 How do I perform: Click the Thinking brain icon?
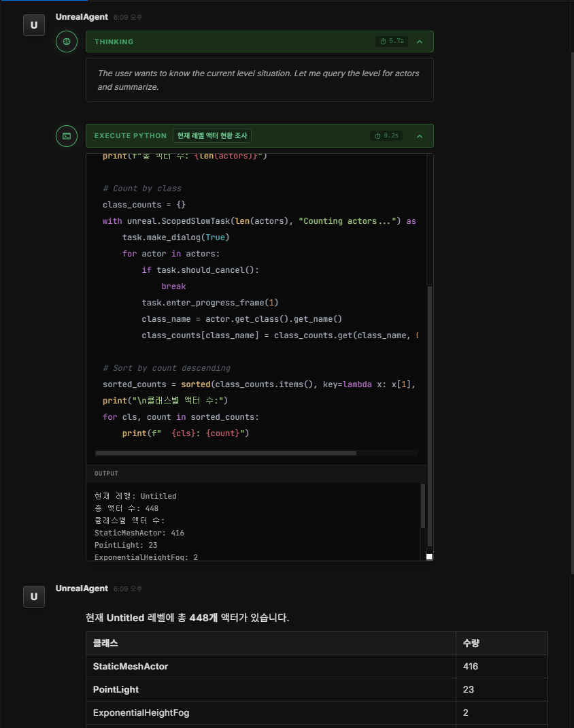pyautogui.click(x=67, y=42)
